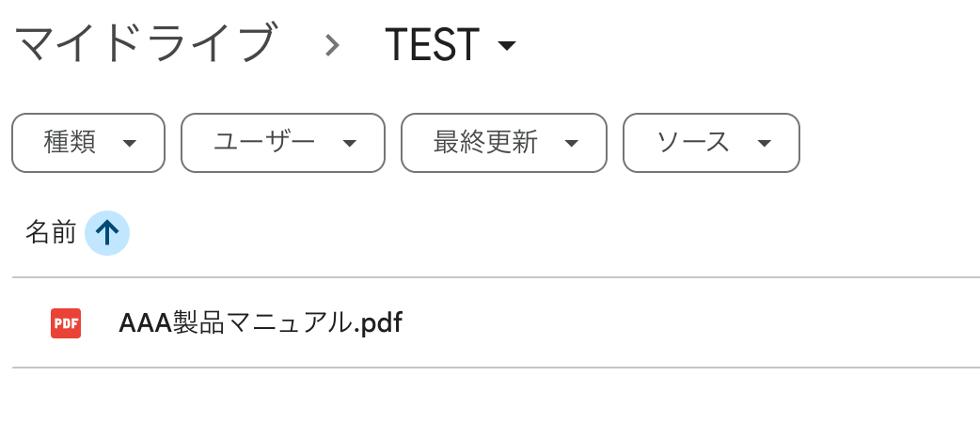
Task: Go back to マイドライブ in breadcrumb
Action: click(144, 44)
